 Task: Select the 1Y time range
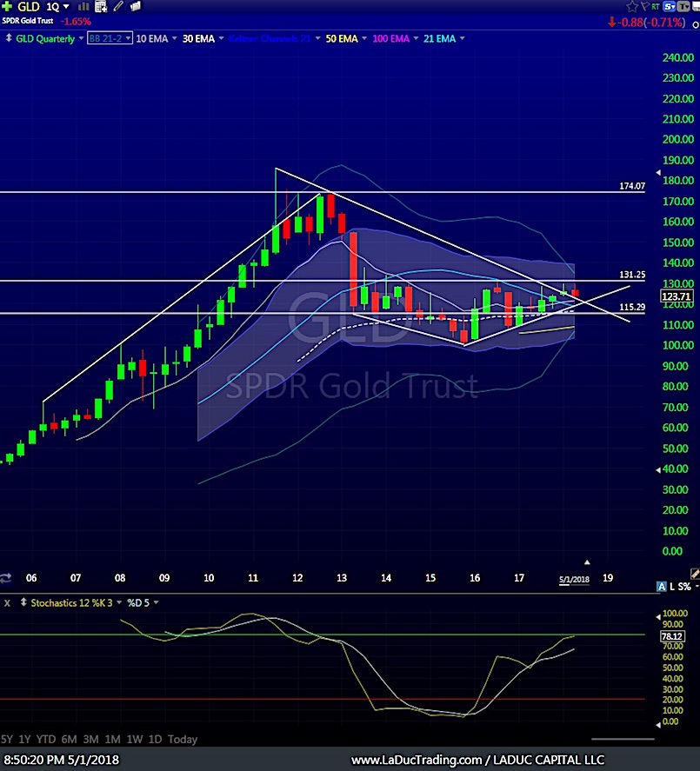point(24,739)
